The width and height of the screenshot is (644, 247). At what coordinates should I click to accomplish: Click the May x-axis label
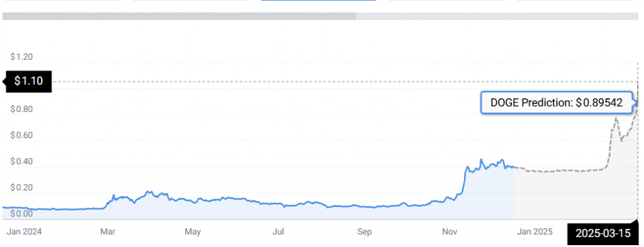pos(192,232)
